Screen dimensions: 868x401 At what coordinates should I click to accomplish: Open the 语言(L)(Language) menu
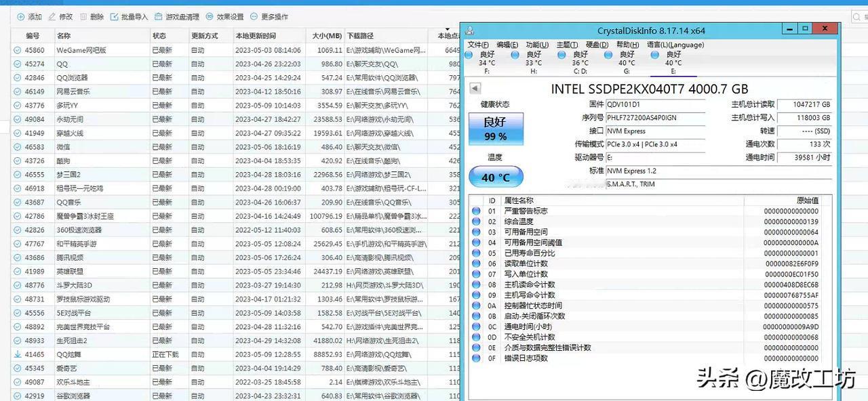[x=675, y=45]
